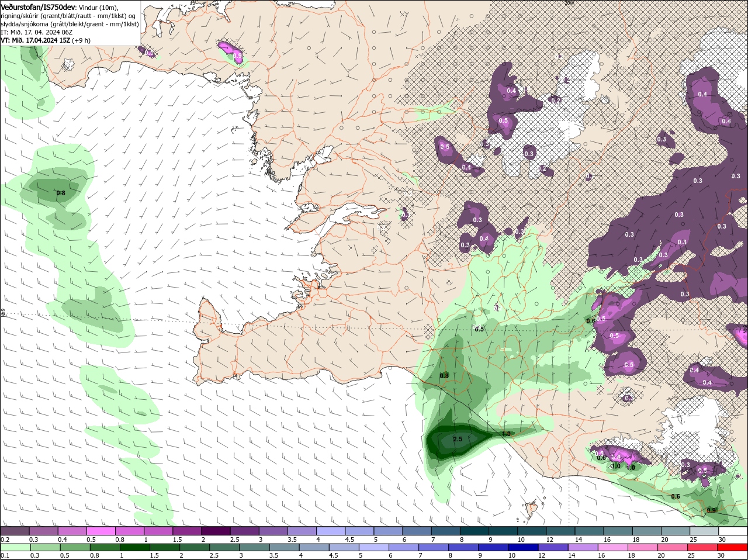Click the 'VT: Mið. 17.04.2024 15Z (+9 h)' line
The width and height of the screenshot is (748, 560).
pyautogui.click(x=46, y=40)
